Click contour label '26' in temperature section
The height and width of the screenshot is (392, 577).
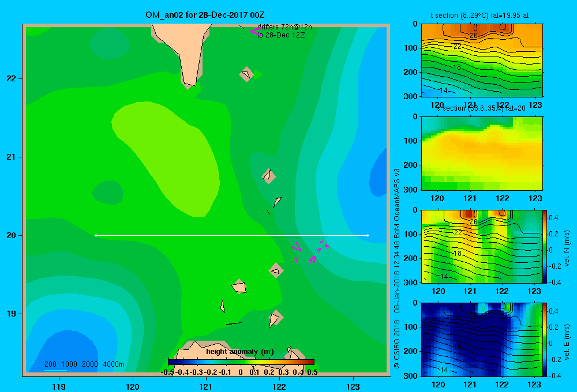click(474, 36)
